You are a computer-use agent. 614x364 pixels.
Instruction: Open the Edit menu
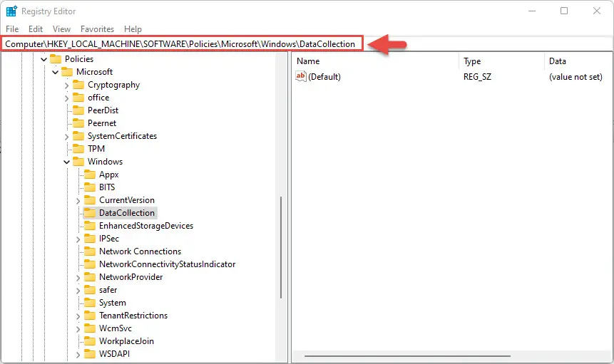[x=35, y=29]
